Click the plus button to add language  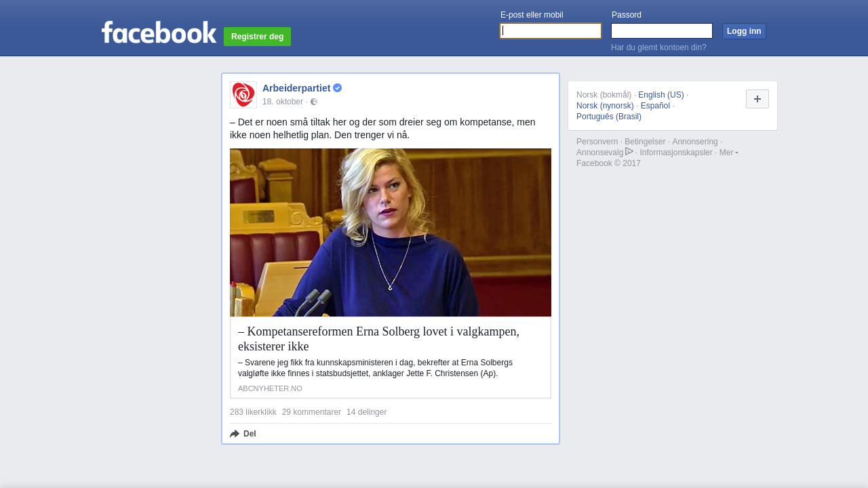pos(757,99)
